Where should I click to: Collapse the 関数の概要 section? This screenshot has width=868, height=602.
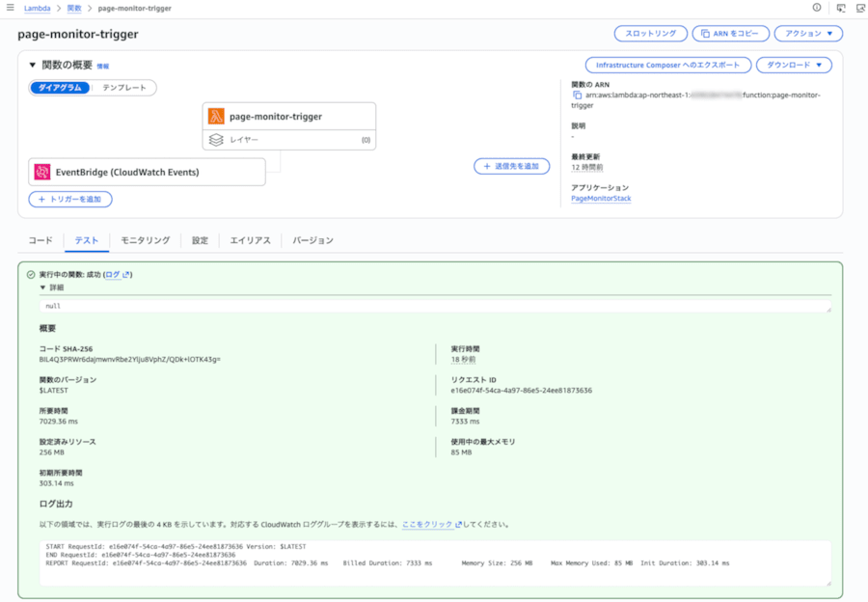[32, 65]
